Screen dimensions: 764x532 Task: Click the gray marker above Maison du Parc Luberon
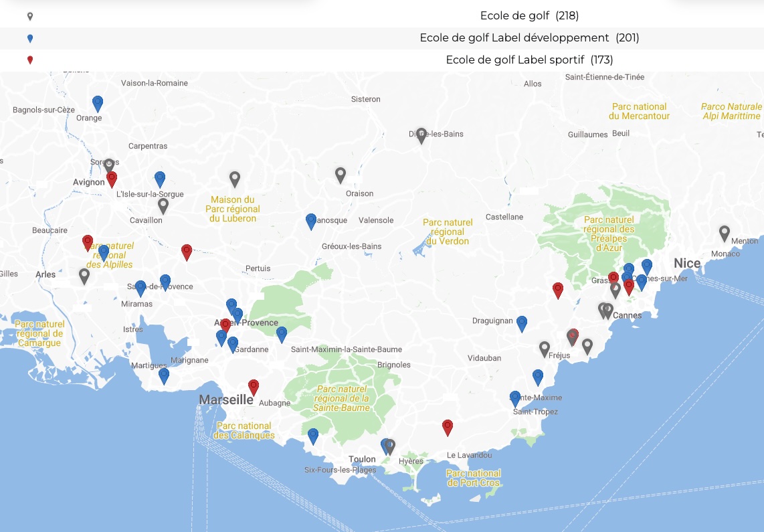[x=235, y=179]
